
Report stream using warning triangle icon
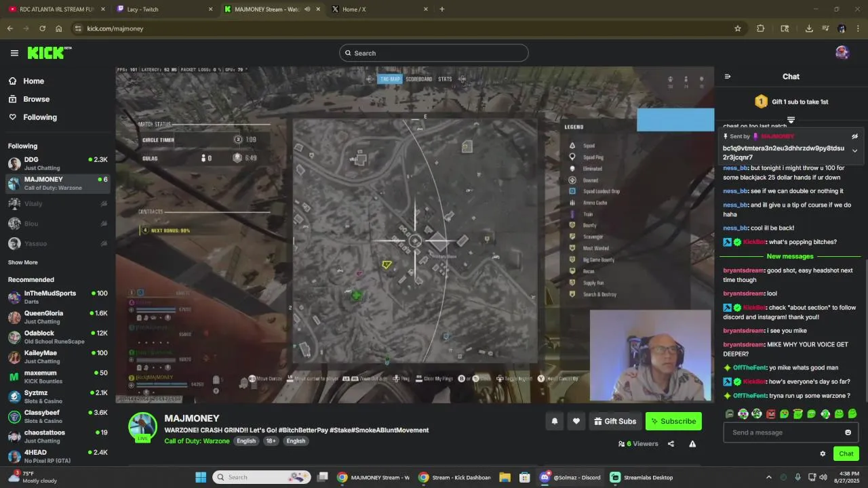(692, 444)
